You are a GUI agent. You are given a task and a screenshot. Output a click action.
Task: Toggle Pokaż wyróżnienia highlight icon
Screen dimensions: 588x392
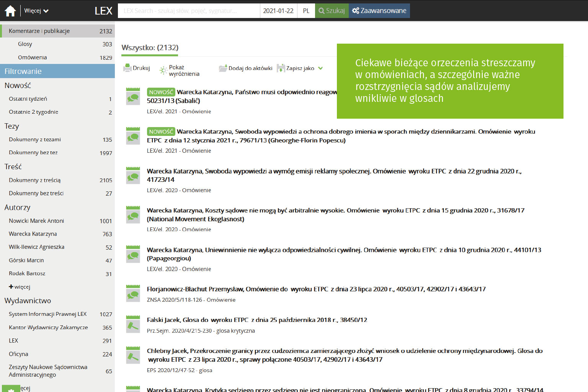point(163,70)
